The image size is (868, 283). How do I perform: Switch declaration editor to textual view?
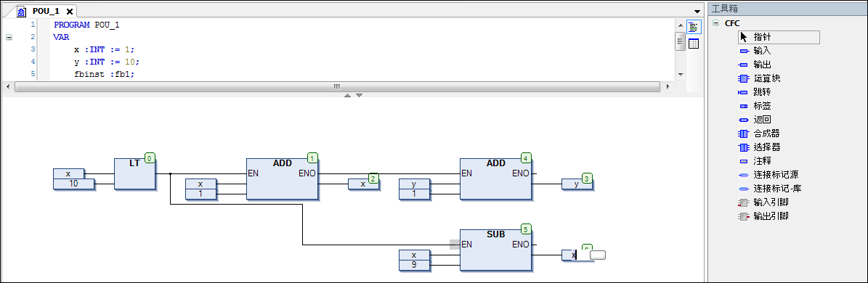[x=694, y=27]
